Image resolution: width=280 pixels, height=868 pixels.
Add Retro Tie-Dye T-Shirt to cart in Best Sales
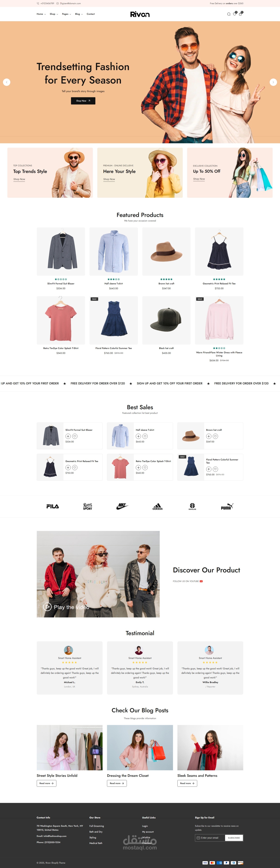138,467
